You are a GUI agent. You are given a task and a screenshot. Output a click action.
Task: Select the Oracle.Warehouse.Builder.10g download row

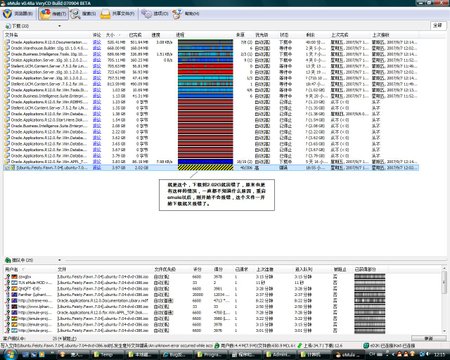tap(211, 48)
